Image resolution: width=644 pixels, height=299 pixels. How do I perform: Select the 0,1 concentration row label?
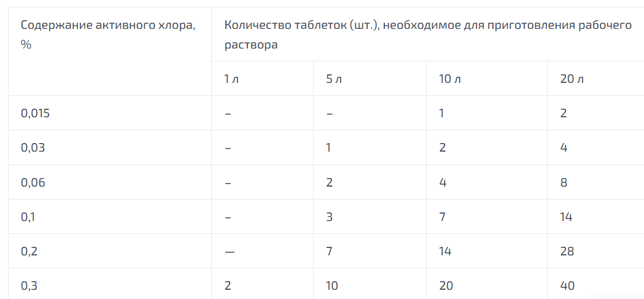coord(28,217)
